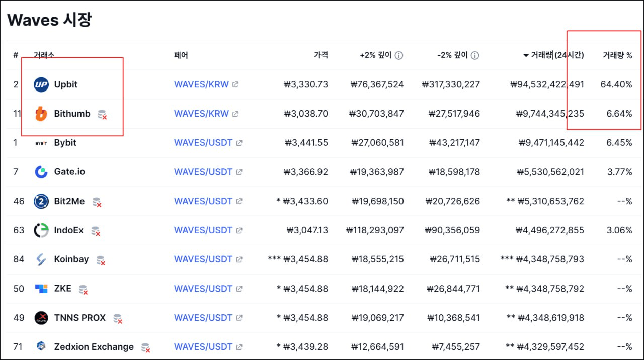644x360 pixels.
Task: Click IndoEx +2% depth ₩118,293,097
Action: click(375, 230)
